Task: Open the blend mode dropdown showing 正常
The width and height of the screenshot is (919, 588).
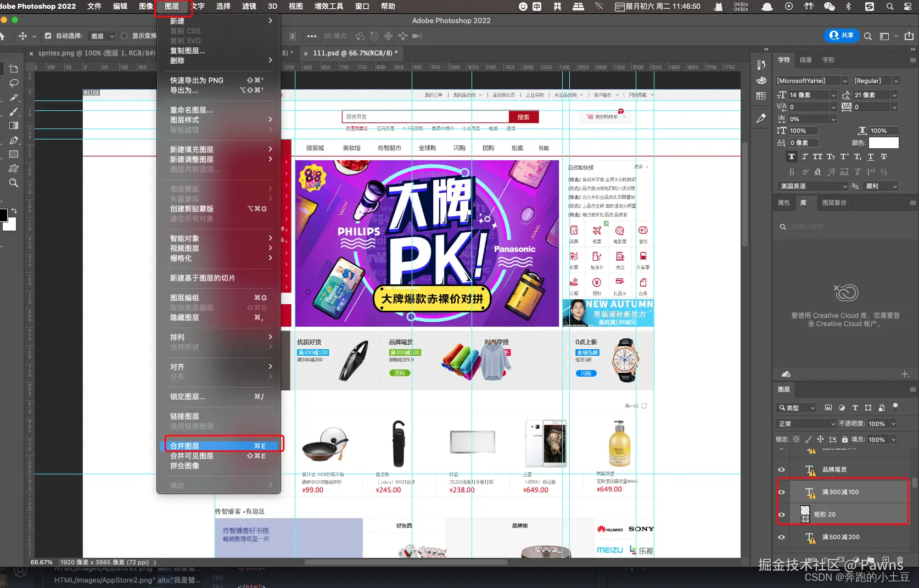Action: click(805, 423)
